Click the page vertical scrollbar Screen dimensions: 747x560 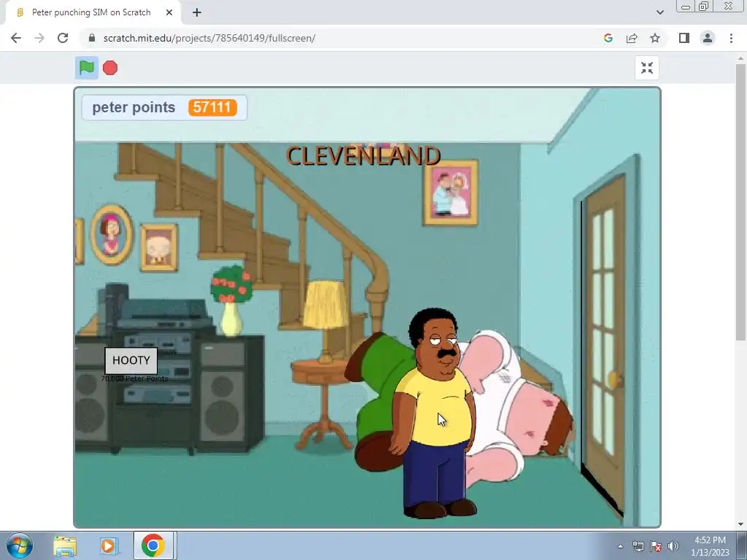tap(740, 202)
